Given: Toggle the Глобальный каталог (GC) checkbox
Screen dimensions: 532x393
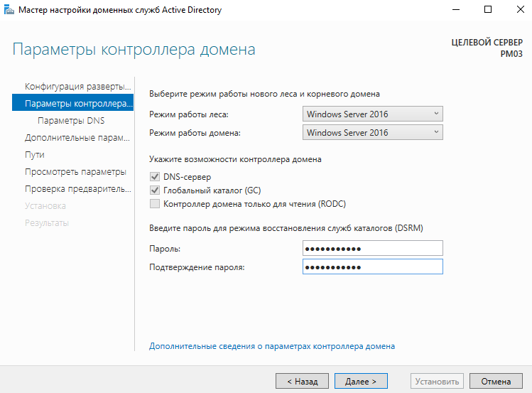Looking at the screenshot, I should click(155, 190).
